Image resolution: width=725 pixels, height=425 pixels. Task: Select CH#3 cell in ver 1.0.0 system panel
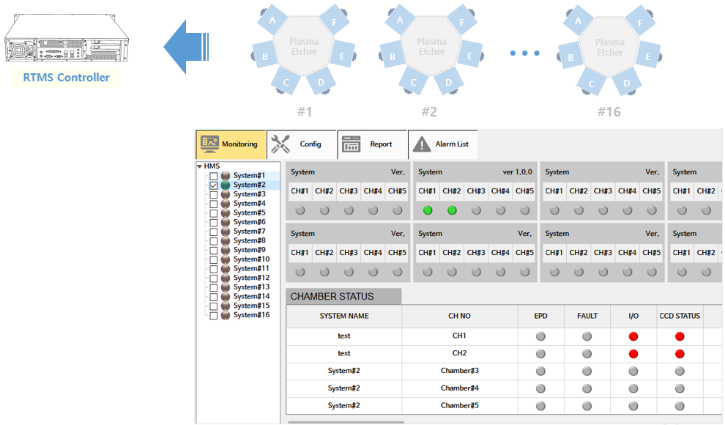476,191
